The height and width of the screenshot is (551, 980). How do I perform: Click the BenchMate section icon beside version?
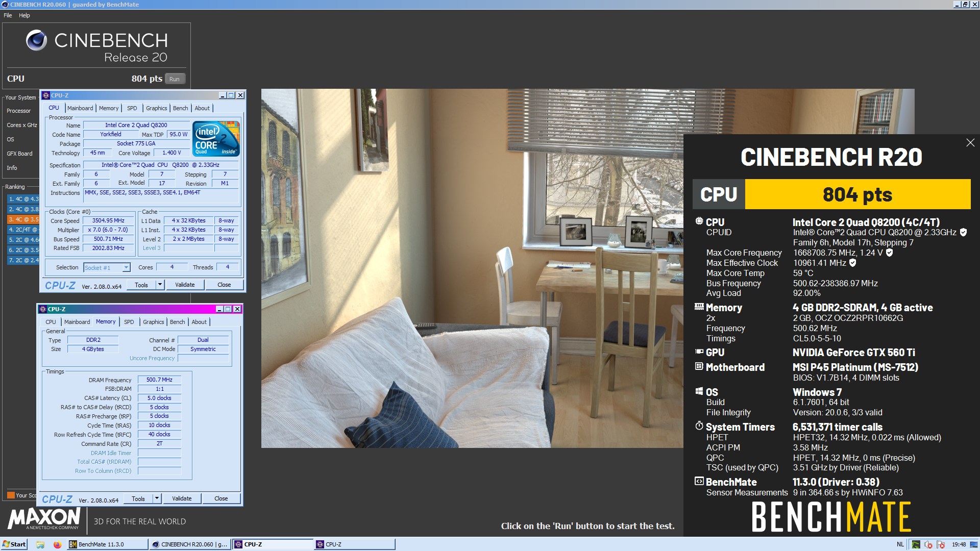coord(699,481)
